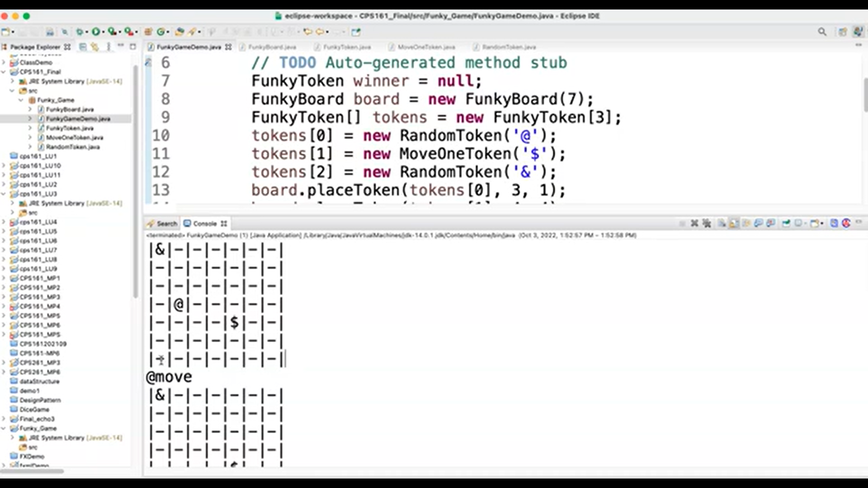The width and height of the screenshot is (868, 488).
Task: Select MoveOneToken.java in Package Explorer
Action: point(74,137)
